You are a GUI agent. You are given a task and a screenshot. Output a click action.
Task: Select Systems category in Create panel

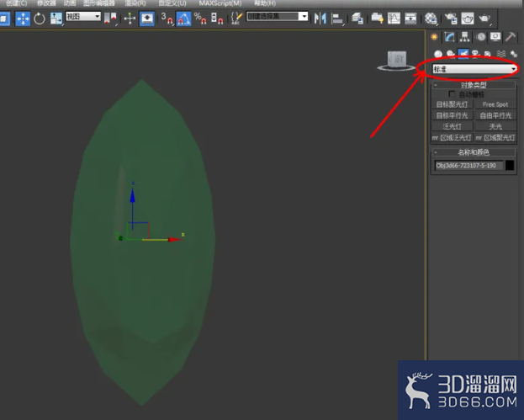tap(514, 54)
